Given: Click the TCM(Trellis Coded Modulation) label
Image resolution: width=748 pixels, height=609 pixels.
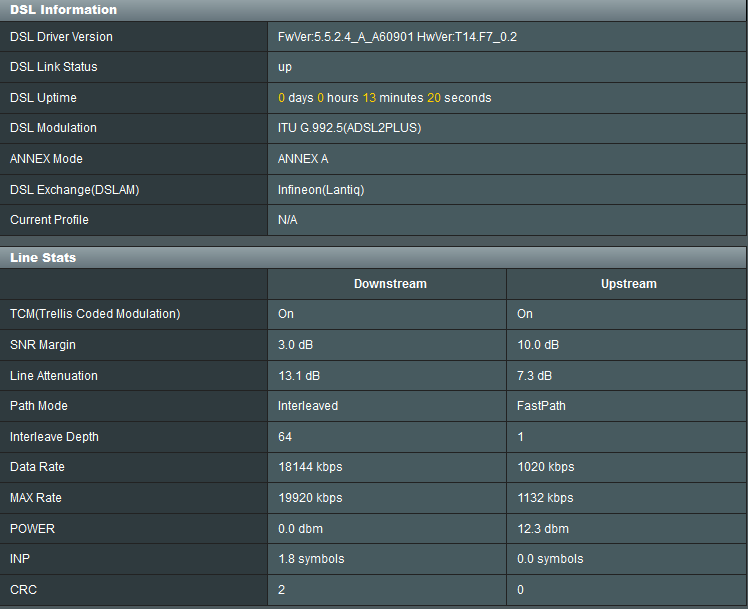Looking at the screenshot, I should point(95,314).
